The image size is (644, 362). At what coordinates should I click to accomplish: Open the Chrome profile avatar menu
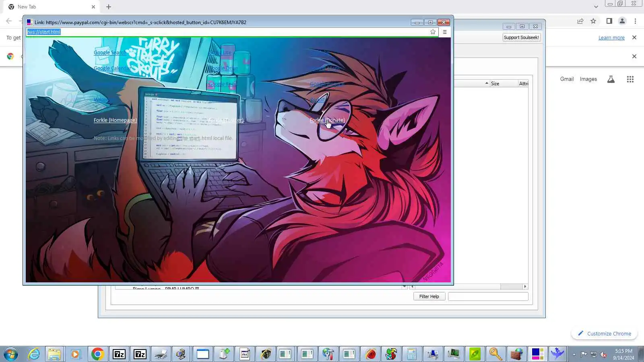pyautogui.click(x=622, y=21)
